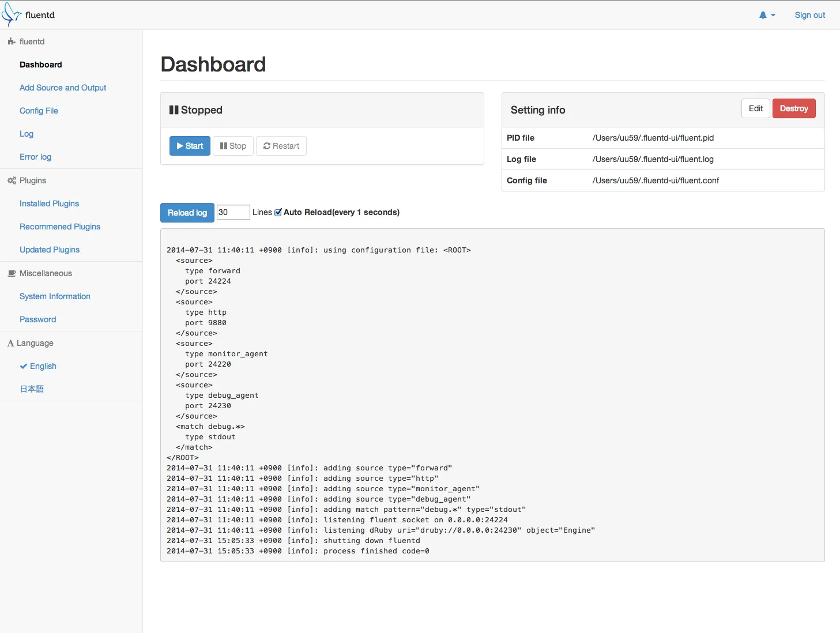840x633 pixels.
Task: Click the play icon on Start button
Action: click(182, 146)
